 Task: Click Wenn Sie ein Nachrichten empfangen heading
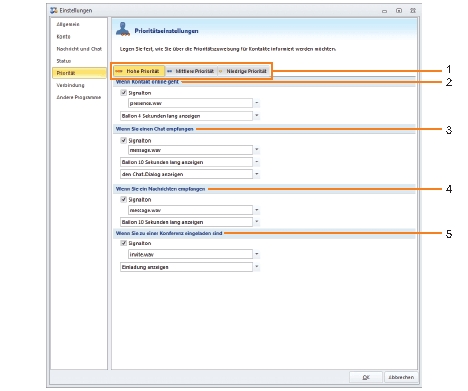[x=160, y=189]
